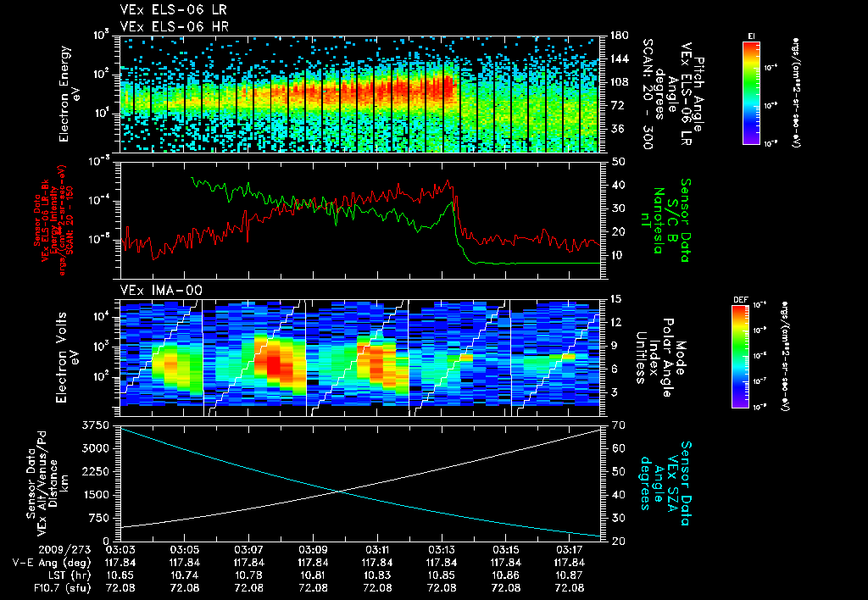Select the "VEx ELS-06 LR" title text

(173, 10)
